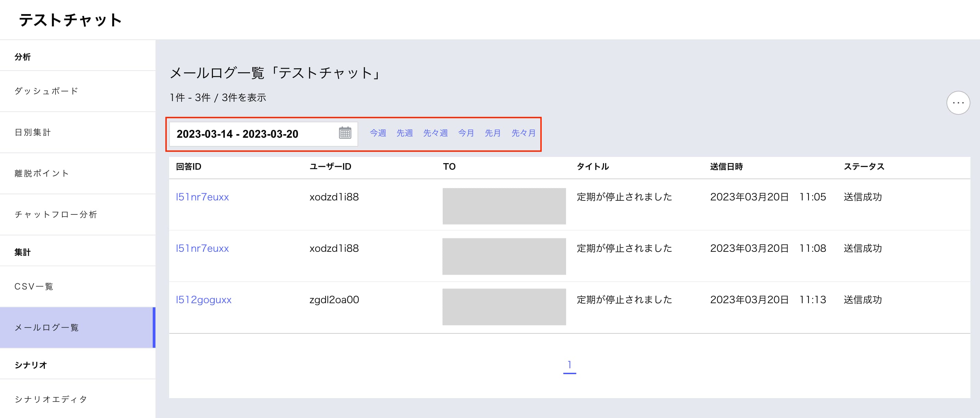The width and height of the screenshot is (980, 418).
Task: Click the TO column header
Action: 449,167
